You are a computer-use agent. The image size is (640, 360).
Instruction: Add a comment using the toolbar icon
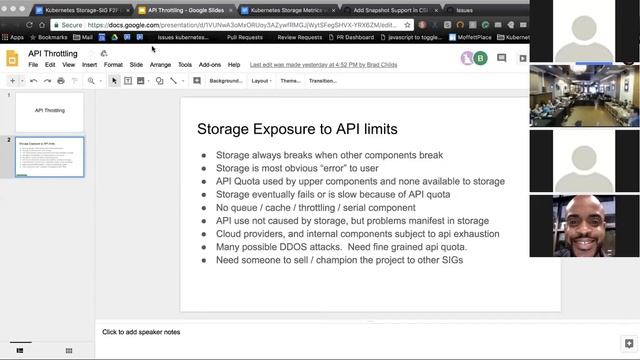point(197,81)
